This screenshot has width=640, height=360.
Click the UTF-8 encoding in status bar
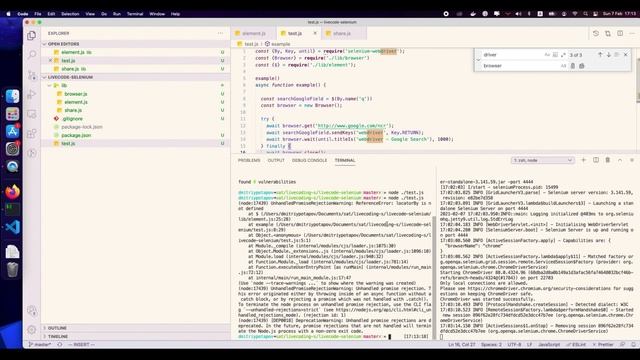514,344
